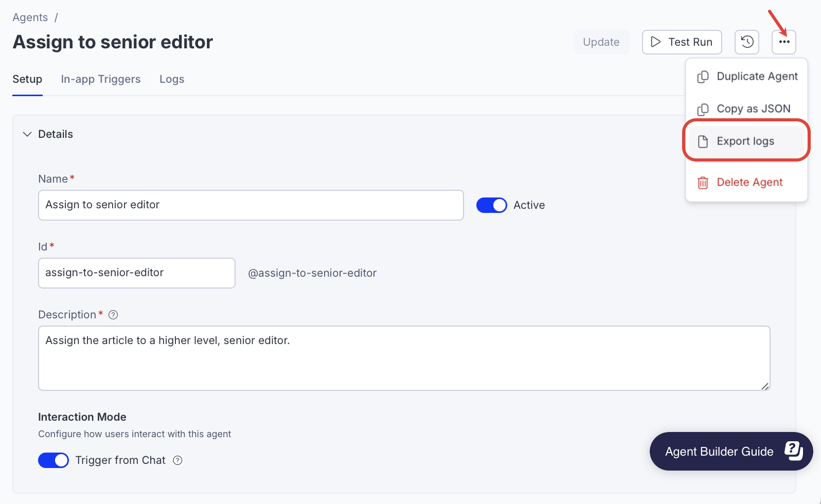821x504 pixels.
Task: Collapse the Details section chevron
Action: point(27,134)
